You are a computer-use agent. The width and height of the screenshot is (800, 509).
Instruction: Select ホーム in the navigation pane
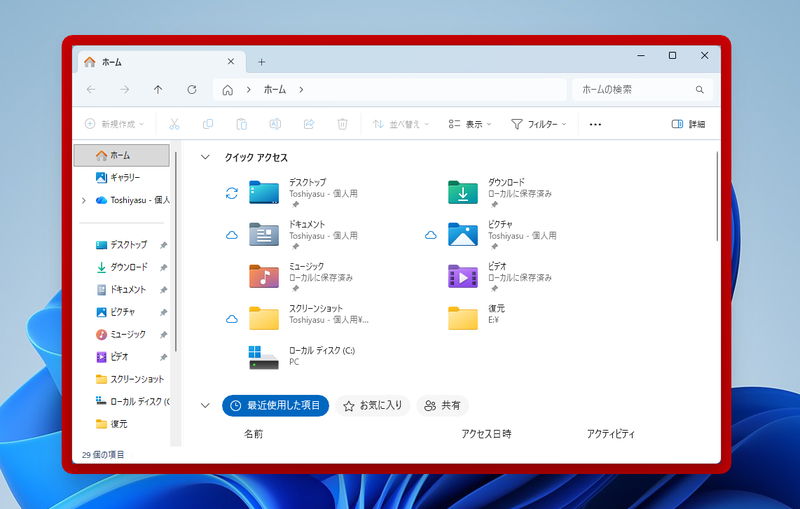[x=122, y=155]
